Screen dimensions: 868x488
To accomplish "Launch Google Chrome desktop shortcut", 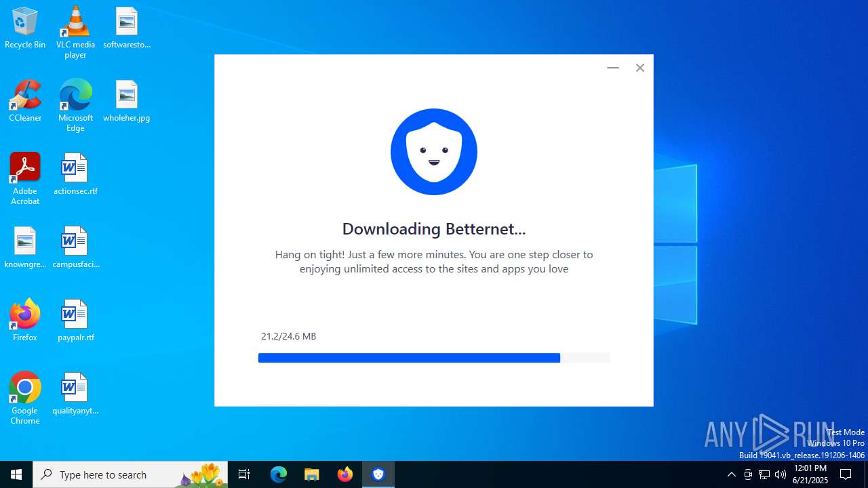I will (25, 399).
